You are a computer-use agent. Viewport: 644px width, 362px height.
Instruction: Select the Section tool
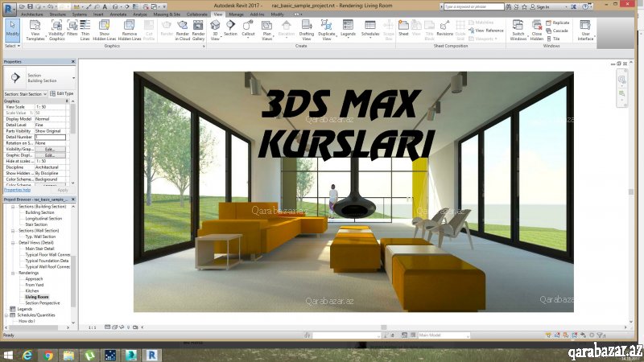pos(230,28)
